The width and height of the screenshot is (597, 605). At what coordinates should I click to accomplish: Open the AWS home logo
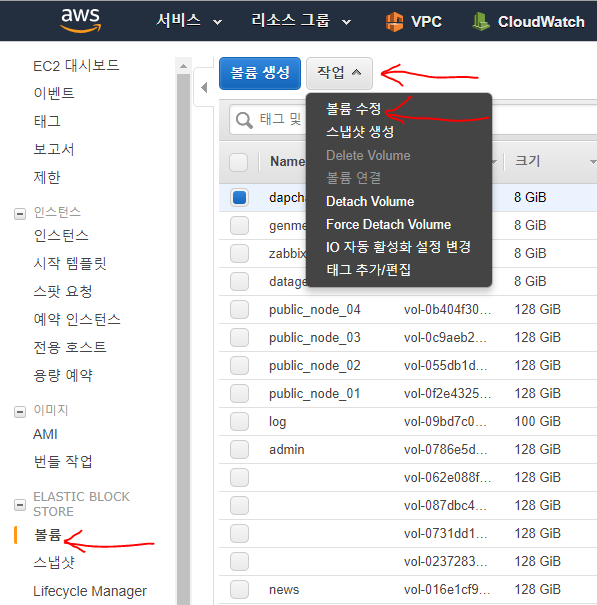80,20
